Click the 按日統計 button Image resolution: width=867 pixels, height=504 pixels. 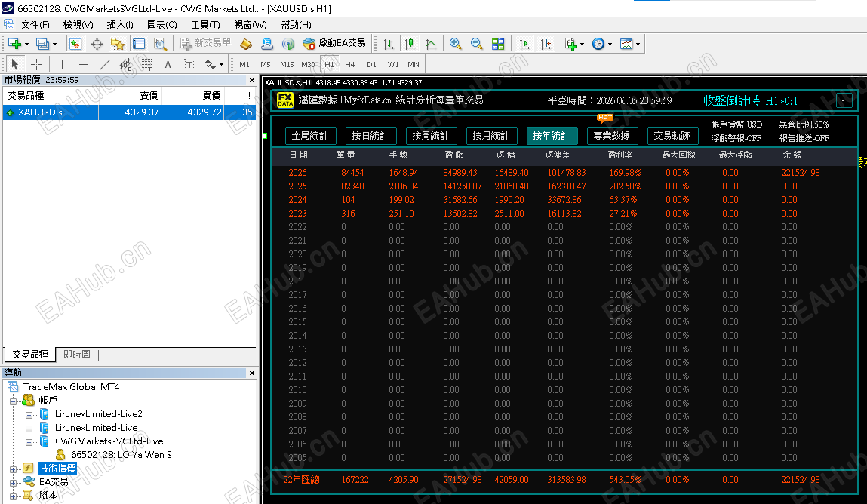coord(370,135)
